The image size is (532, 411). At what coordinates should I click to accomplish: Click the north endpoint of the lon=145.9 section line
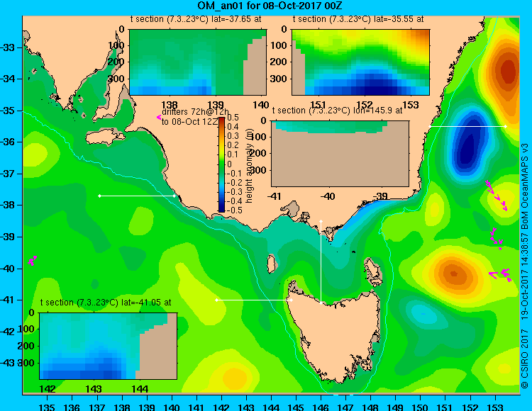coord(321,222)
